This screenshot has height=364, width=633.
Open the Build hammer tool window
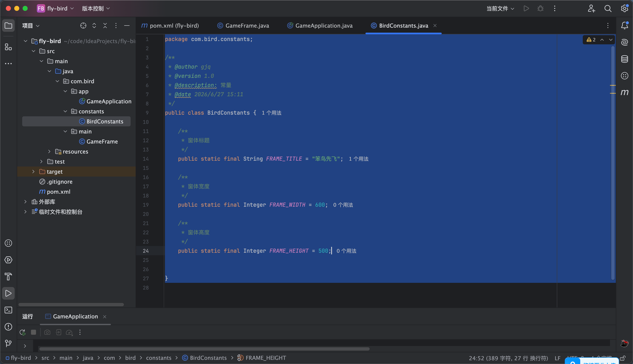click(8, 277)
